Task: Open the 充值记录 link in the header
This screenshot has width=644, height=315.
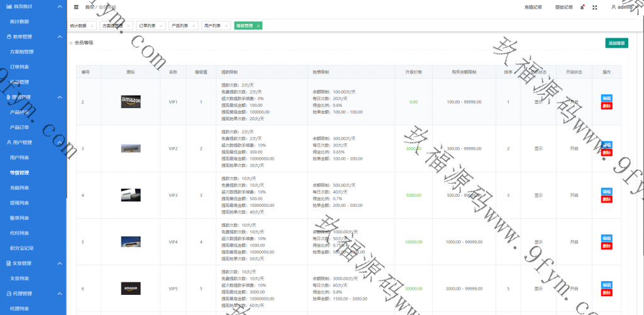Action: tap(533, 7)
